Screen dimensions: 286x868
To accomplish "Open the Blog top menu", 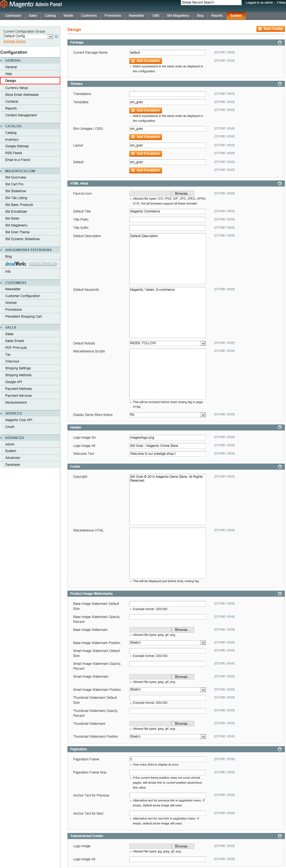I will (200, 16).
